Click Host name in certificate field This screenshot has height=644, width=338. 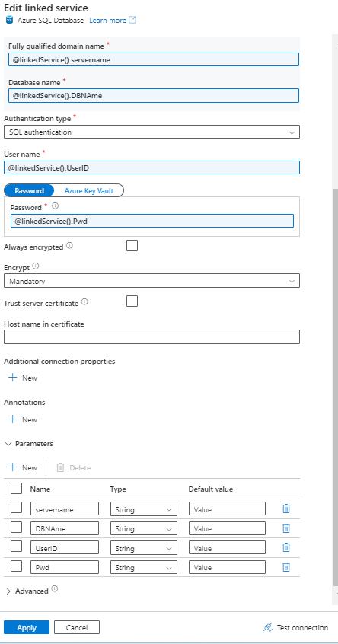151,336
